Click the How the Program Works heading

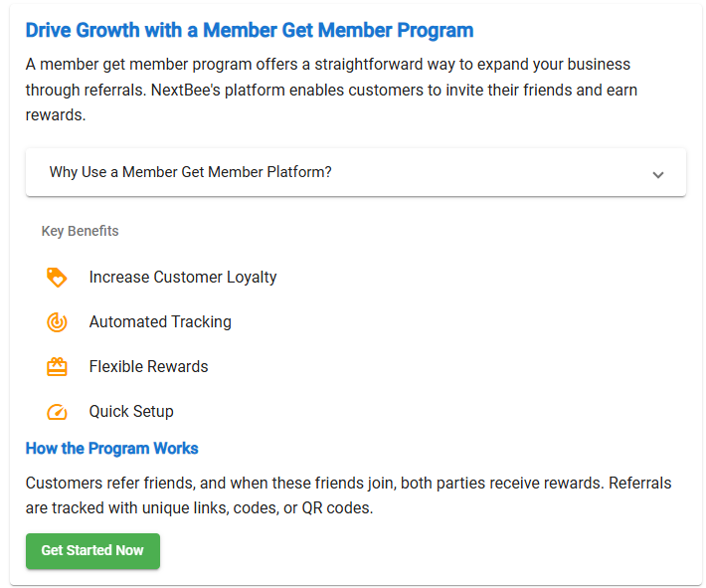111,449
